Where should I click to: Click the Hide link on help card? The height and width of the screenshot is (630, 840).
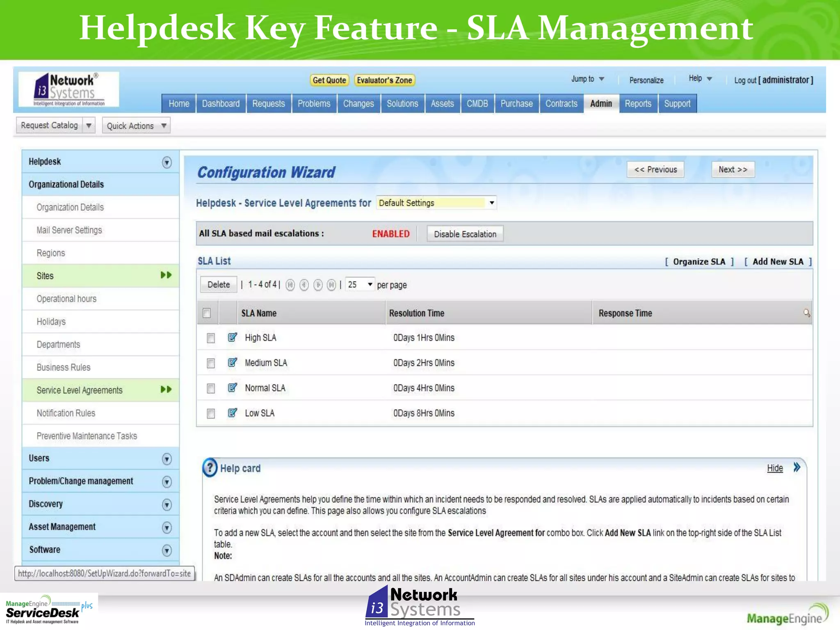(775, 468)
